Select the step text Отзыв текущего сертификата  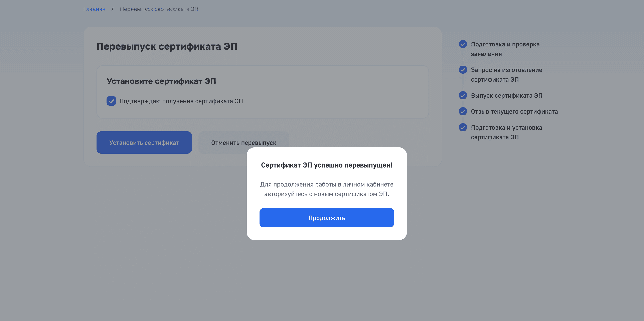pos(514,111)
